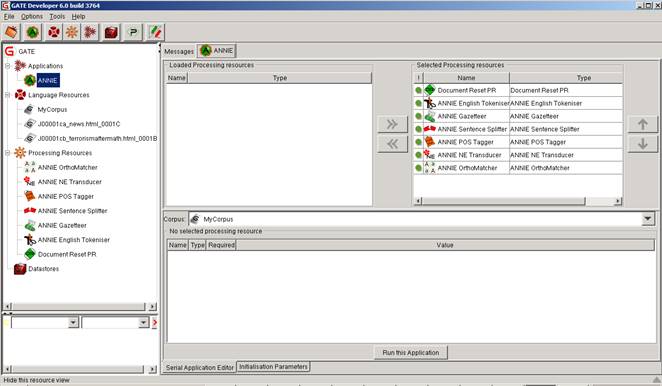This screenshot has height=386, width=662.
Task: Click the Selected Processing resources horizontal scrollbar
Action: [518, 201]
